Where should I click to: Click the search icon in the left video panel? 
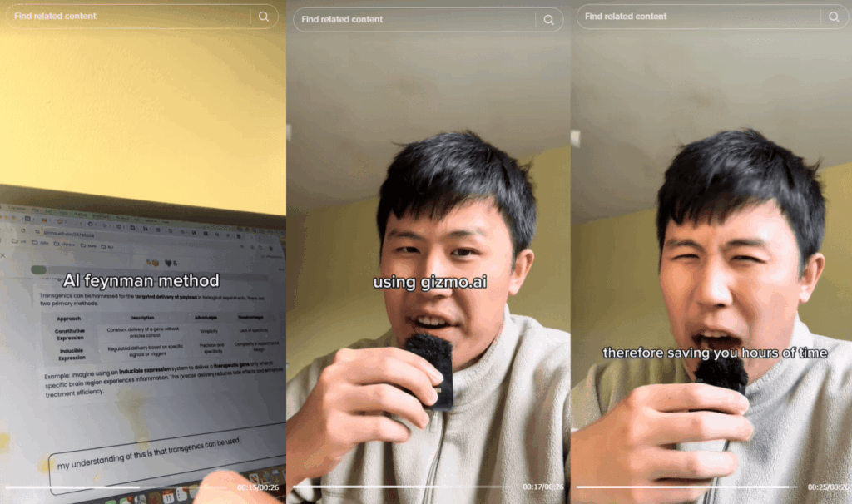264,17
